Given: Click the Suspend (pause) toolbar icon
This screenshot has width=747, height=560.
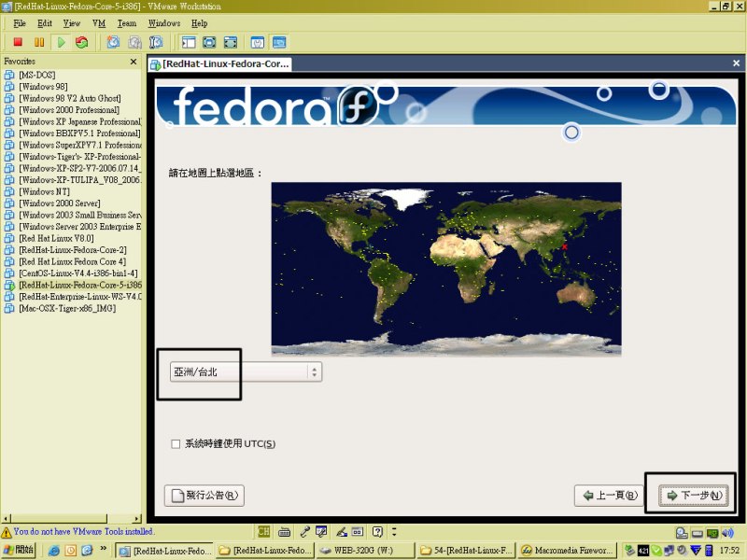Looking at the screenshot, I should tap(39, 42).
